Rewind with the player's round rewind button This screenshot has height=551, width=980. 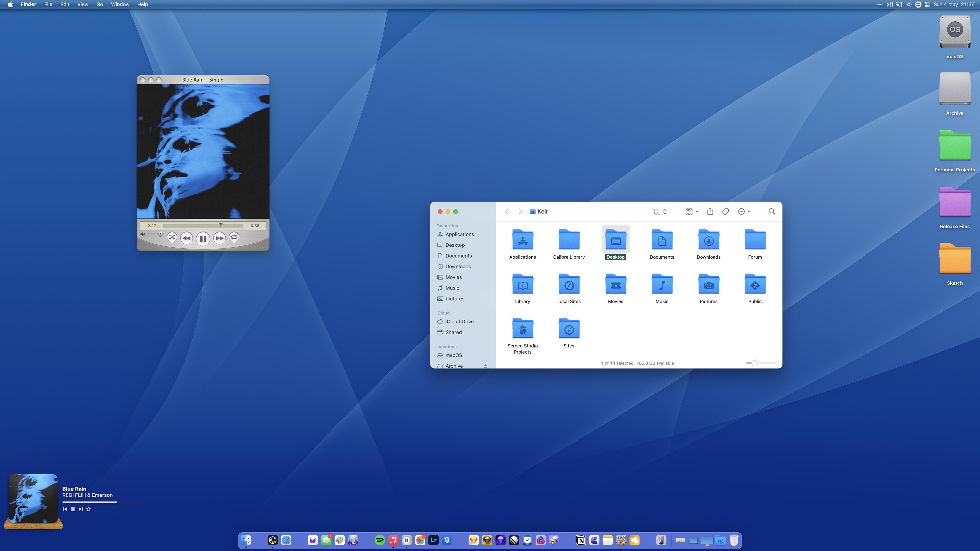(x=186, y=239)
